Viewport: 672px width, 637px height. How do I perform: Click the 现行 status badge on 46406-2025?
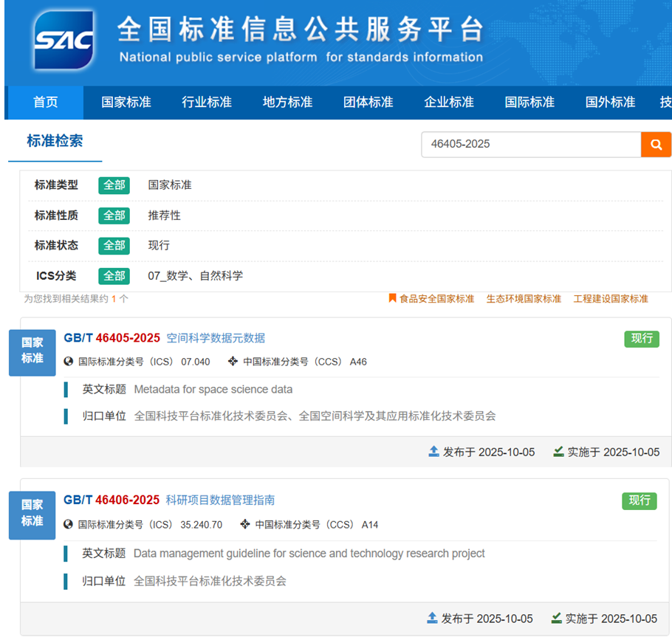[x=639, y=500]
